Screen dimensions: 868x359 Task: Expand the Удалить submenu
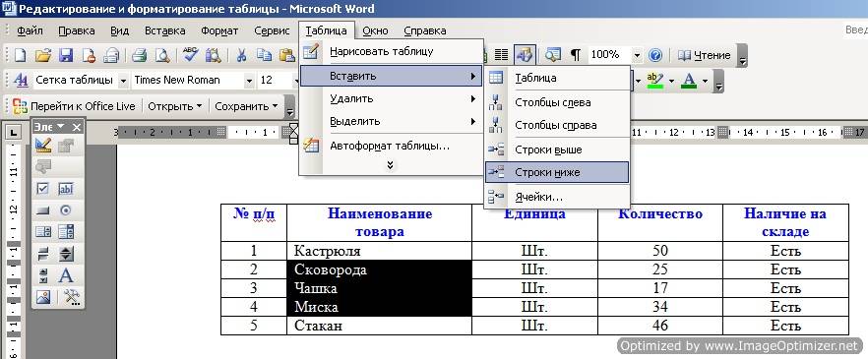(x=391, y=99)
